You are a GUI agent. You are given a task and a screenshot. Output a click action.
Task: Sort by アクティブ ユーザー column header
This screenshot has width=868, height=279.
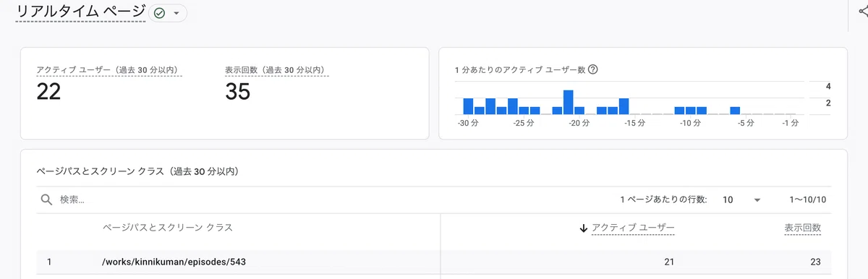click(633, 228)
